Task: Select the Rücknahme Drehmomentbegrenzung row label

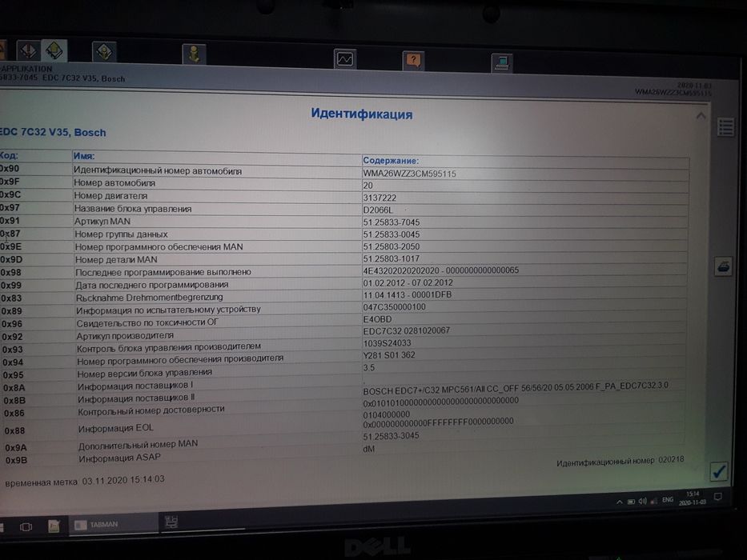Action: tap(150, 298)
